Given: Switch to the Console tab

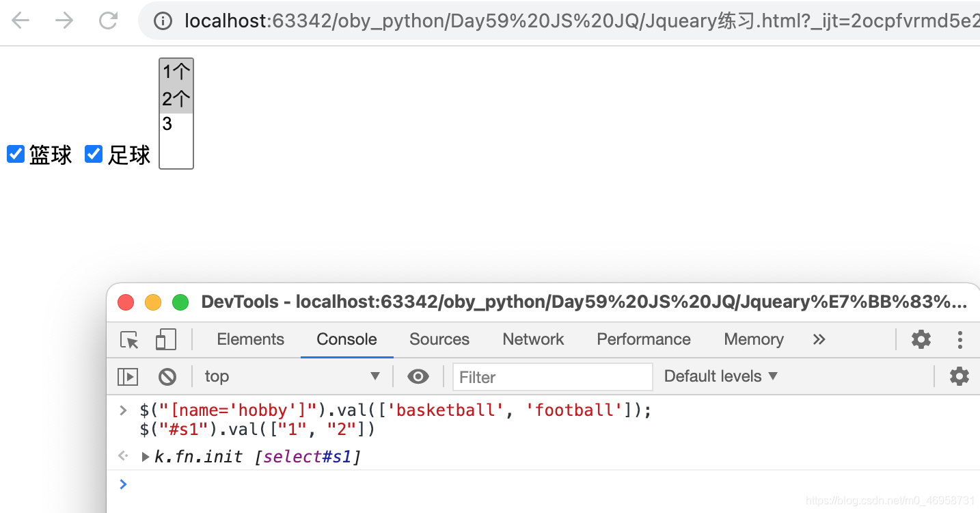Looking at the screenshot, I should click(346, 339).
